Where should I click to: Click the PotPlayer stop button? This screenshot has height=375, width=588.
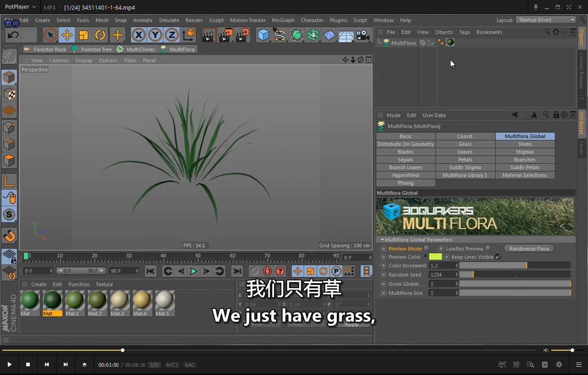pos(28,364)
